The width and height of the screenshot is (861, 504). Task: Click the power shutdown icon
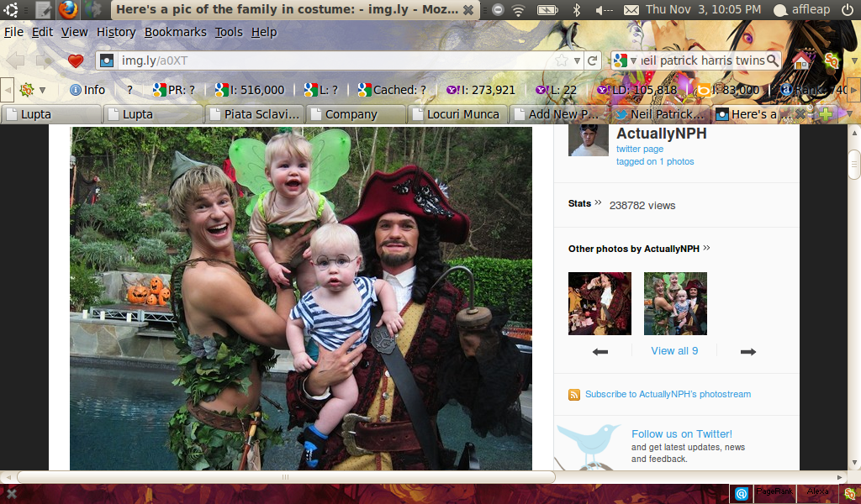tap(848, 9)
